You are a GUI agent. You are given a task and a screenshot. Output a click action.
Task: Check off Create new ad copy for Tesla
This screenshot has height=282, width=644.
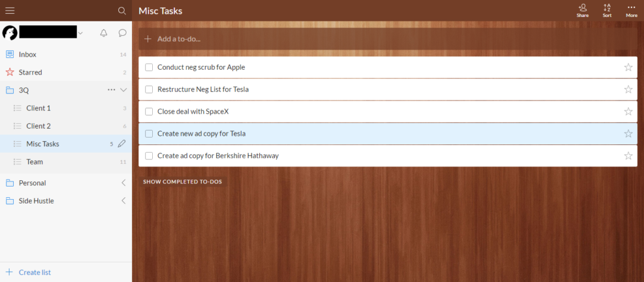tap(149, 134)
